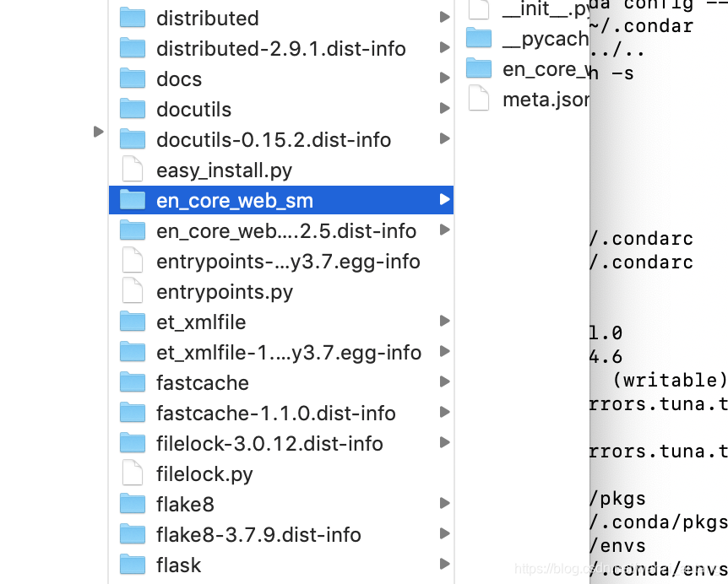Click the (writable) text in the terminal window

click(x=671, y=381)
